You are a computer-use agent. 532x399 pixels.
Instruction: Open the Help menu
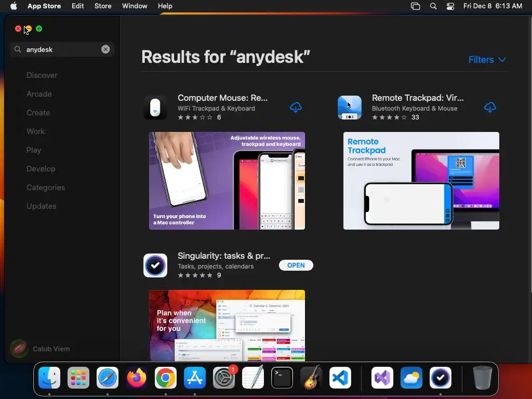pos(165,6)
